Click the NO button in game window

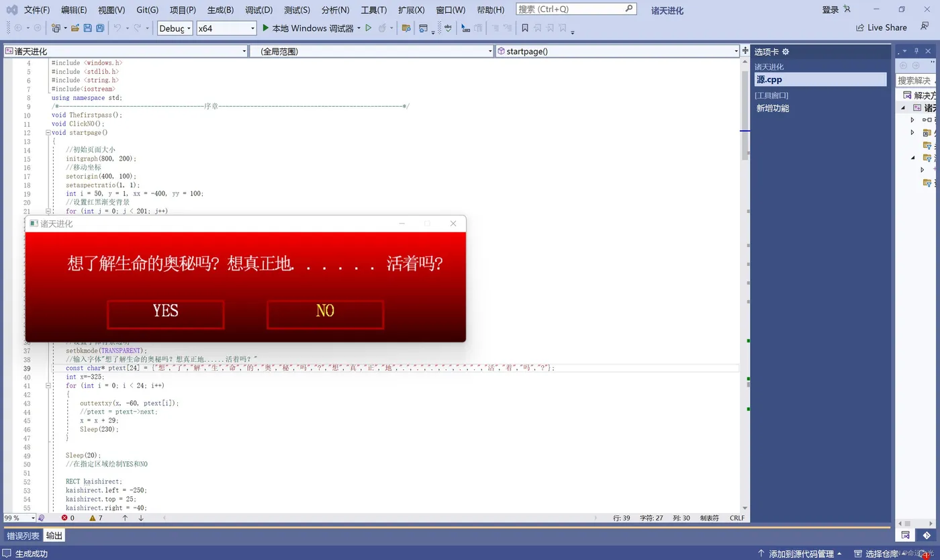325,314
